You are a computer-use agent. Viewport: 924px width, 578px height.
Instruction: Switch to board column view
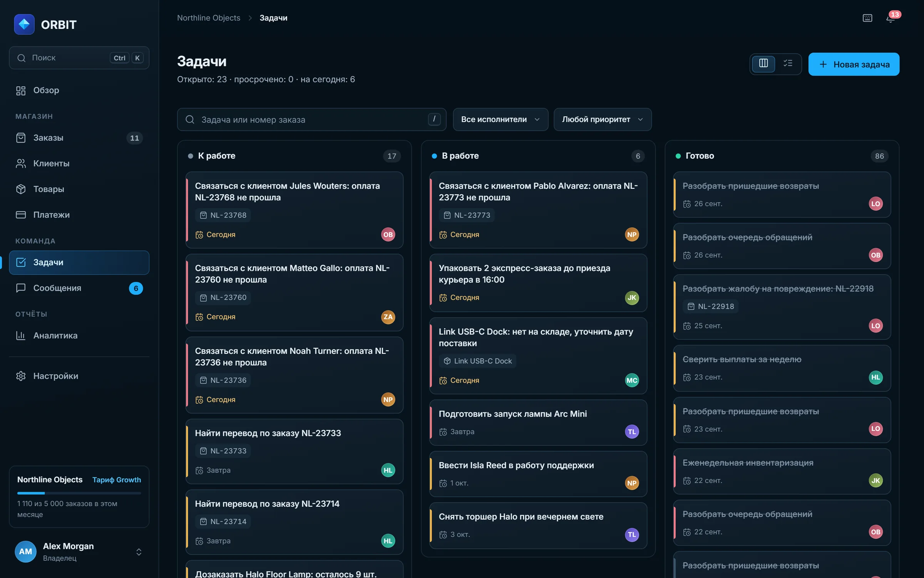click(x=763, y=63)
